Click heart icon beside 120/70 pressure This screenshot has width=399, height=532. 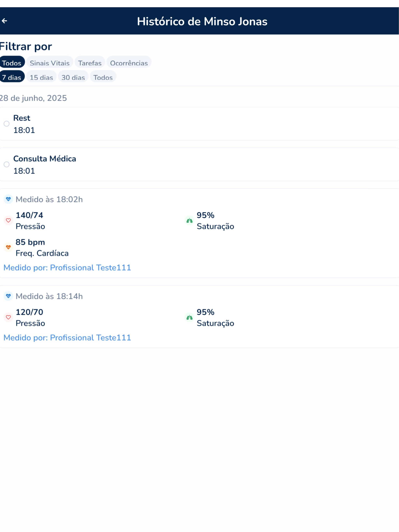8,317
